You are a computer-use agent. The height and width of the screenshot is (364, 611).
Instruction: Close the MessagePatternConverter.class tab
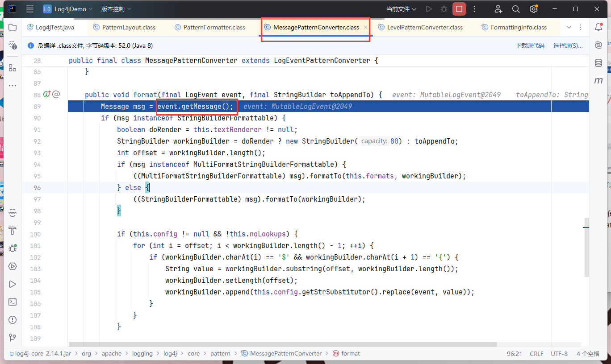coord(366,27)
